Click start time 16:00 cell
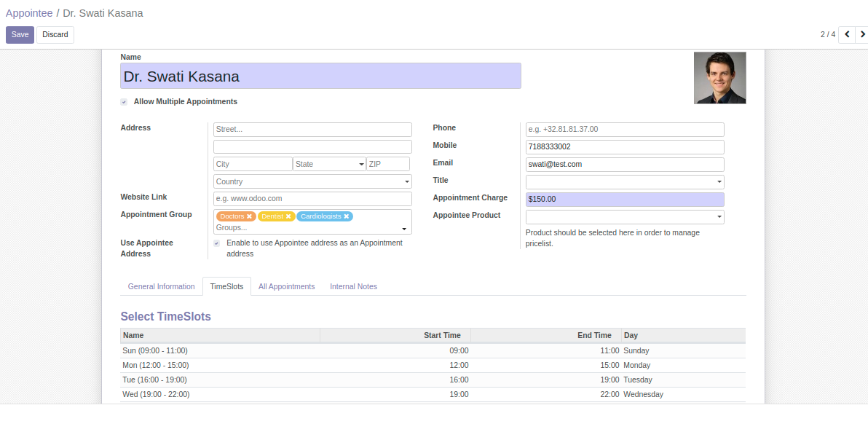The width and height of the screenshot is (868, 440). point(395,380)
